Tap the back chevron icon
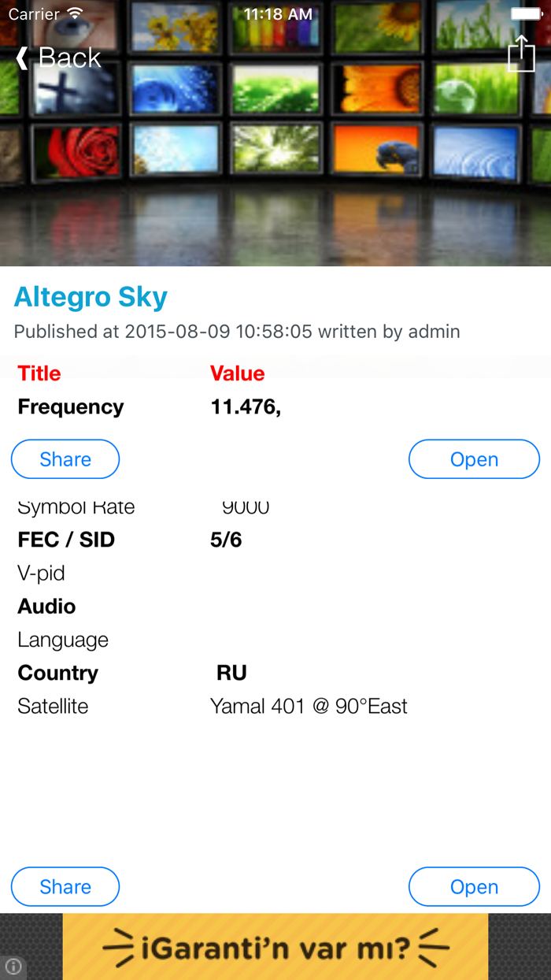The width and height of the screenshot is (551, 980). pos(20,57)
